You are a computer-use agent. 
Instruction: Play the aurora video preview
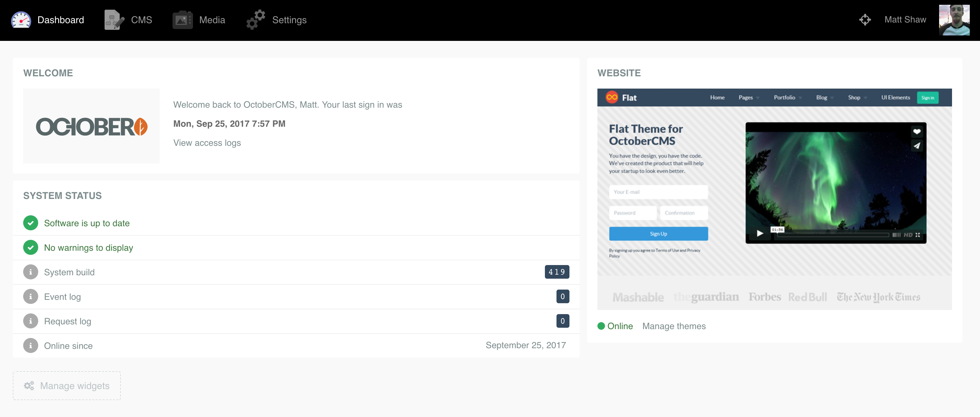[759, 233]
